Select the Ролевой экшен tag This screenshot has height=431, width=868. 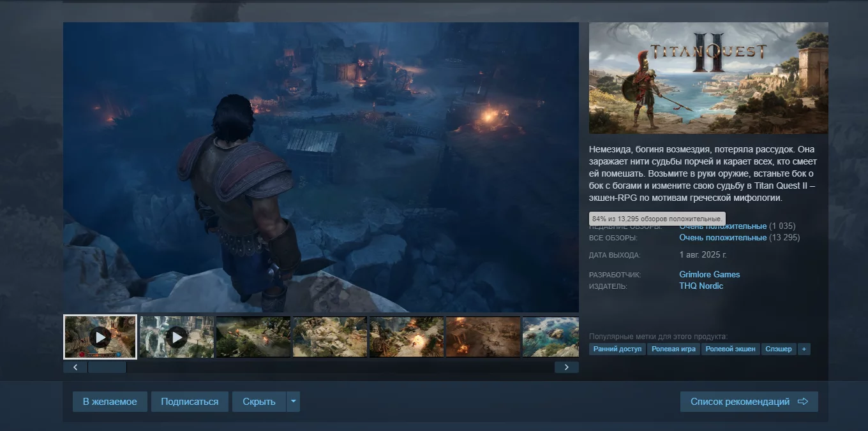pos(731,349)
